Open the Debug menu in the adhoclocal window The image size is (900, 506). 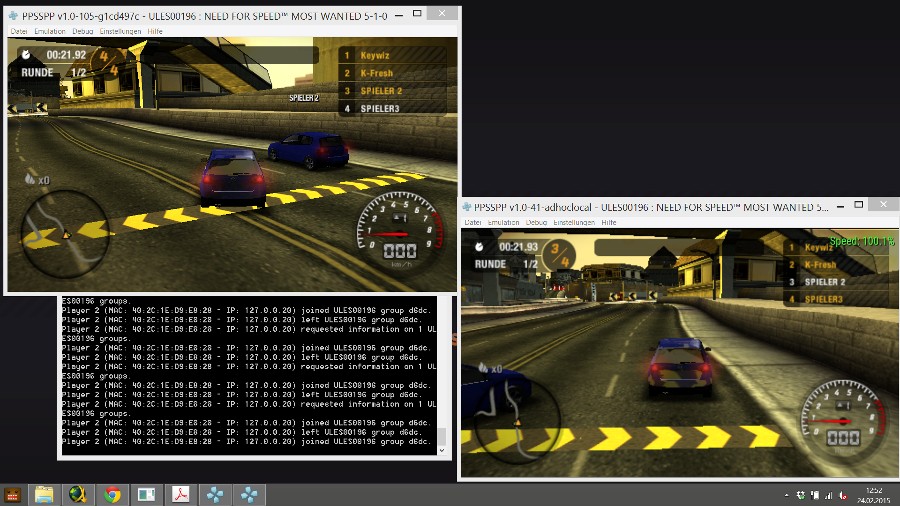[x=537, y=222]
